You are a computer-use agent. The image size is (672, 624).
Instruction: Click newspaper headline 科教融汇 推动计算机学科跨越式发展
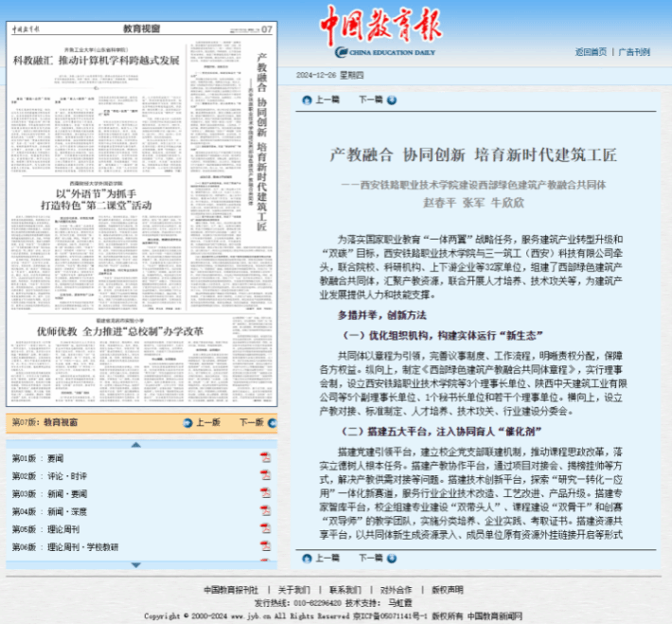tap(97, 61)
